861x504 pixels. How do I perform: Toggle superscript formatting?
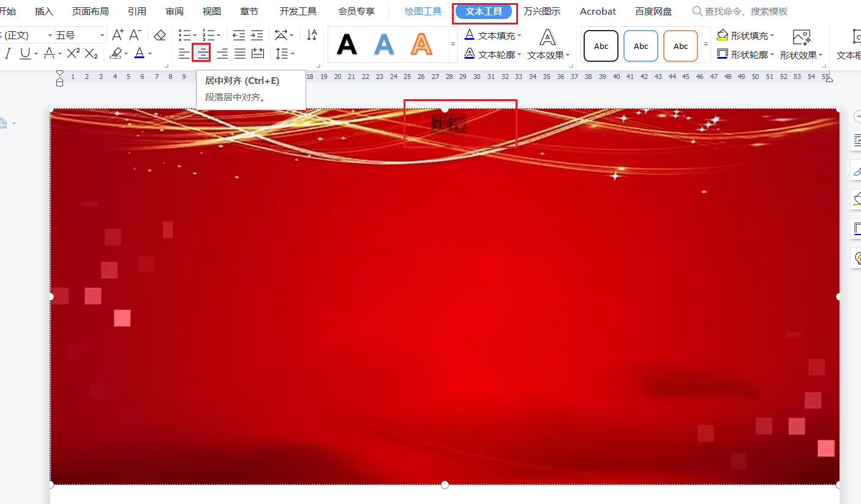pos(73,54)
